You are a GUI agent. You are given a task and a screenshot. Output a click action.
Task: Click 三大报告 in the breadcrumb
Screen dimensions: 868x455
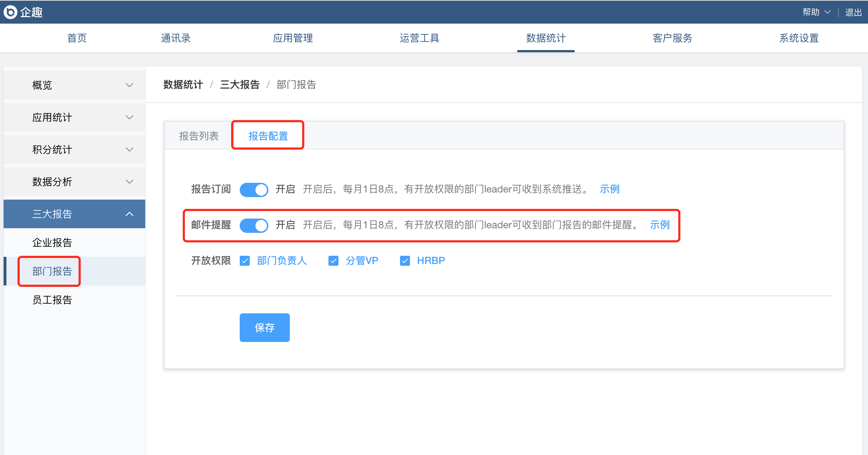pyautogui.click(x=239, y=85)
